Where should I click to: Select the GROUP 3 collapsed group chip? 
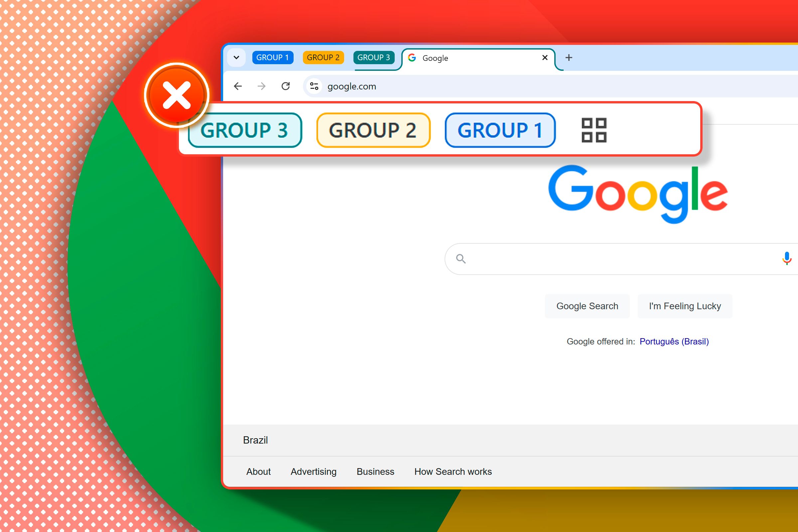tap(373, 57)
